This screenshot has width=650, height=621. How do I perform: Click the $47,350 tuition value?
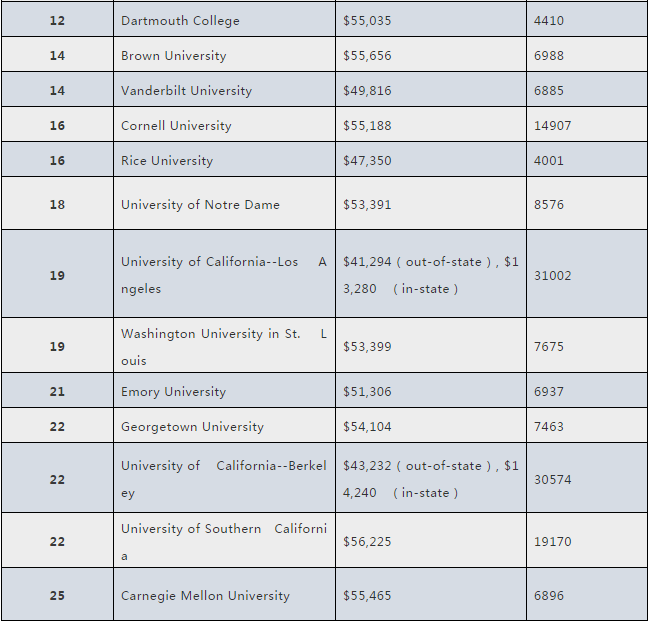point(367,161)
